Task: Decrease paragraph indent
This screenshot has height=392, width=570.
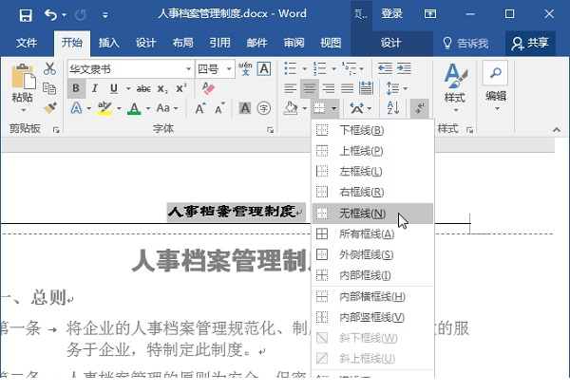Action: [385, 68]
